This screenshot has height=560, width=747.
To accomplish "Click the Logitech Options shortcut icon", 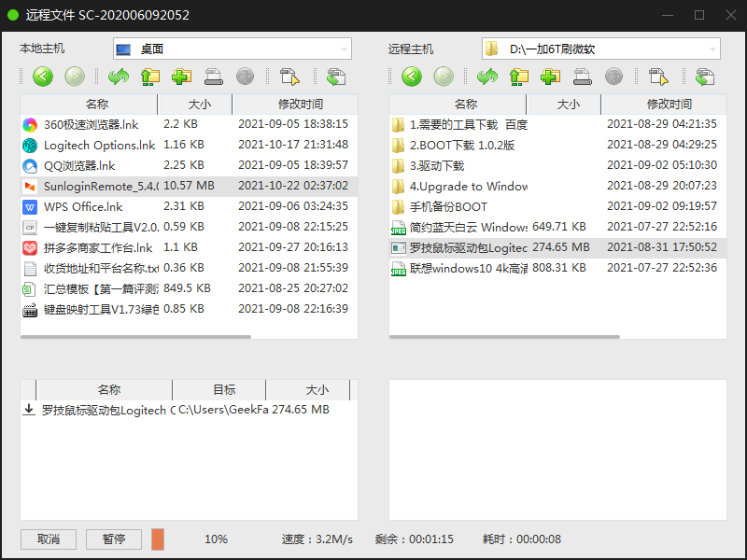I will [30, 146].
